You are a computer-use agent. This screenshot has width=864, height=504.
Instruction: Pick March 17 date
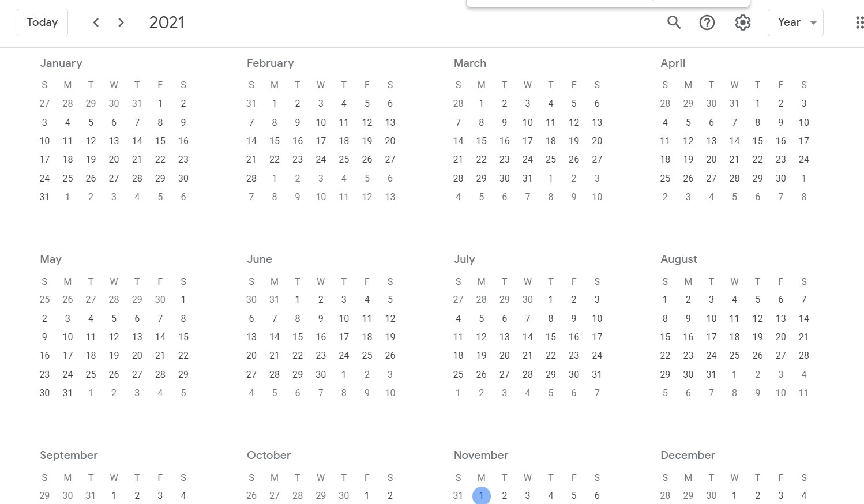click(527, 141)
